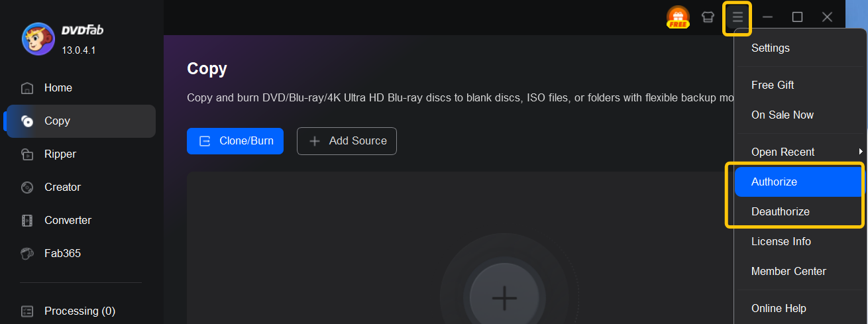Open the Creator module icon

point(27,188)
